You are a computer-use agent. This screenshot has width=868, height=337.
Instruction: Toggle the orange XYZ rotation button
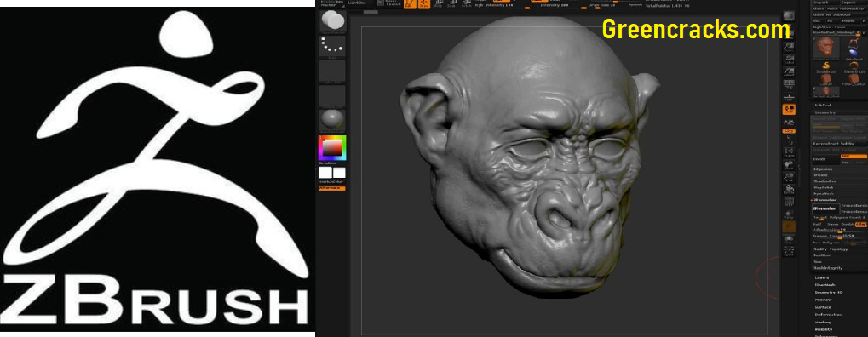pyautogui.click(x=789, y=131)
